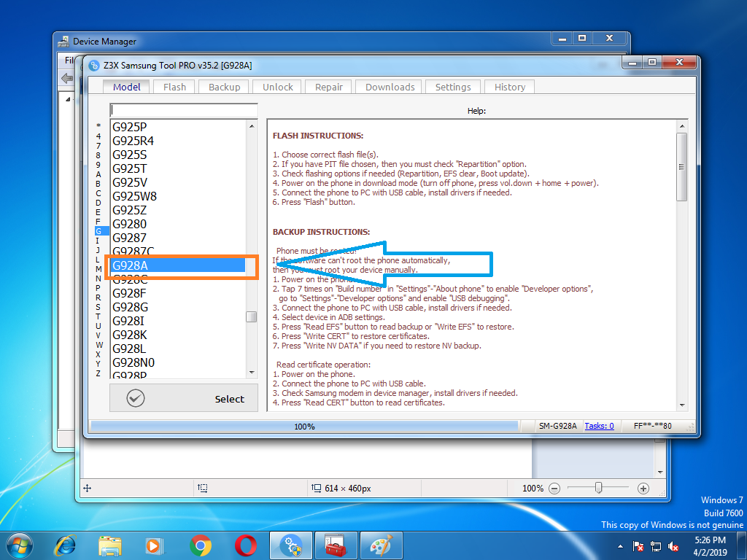Switch to Device Manager toolbox taskbar icon
Screen dimensions: 747x560
click(336, 545)
